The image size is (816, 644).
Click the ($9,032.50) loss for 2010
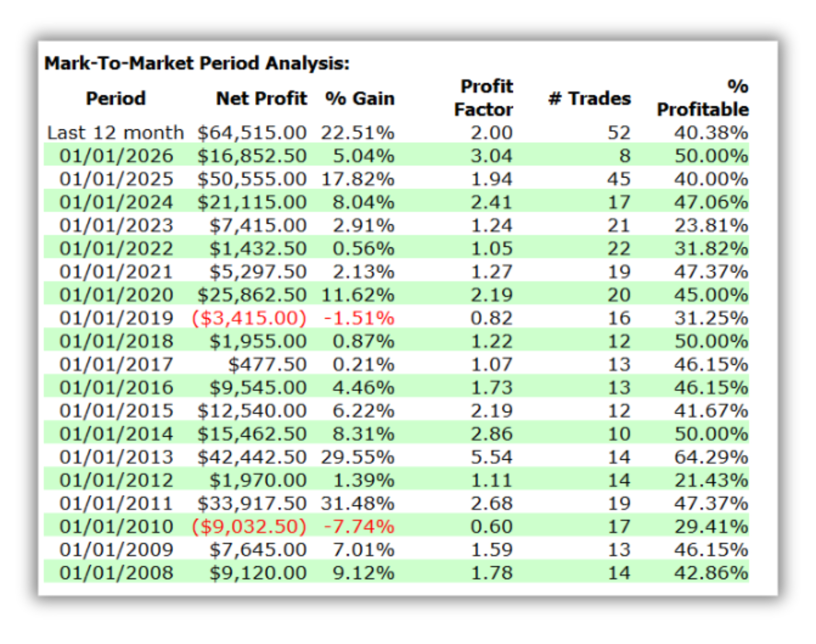(x=249, y=526)
